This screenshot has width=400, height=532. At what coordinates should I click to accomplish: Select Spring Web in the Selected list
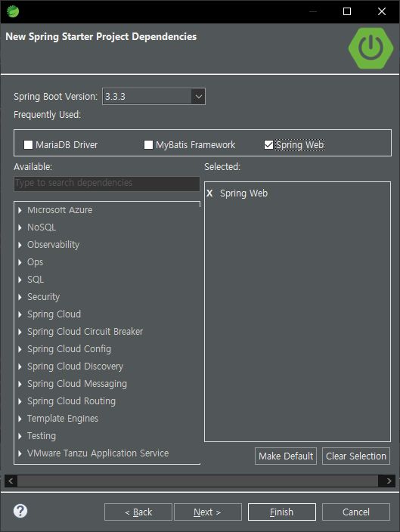243,193
